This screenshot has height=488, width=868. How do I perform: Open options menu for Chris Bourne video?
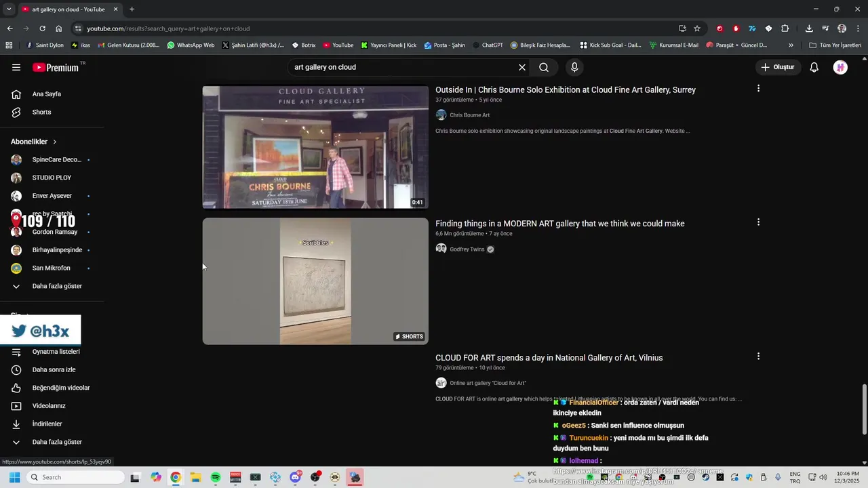[758, 88]
